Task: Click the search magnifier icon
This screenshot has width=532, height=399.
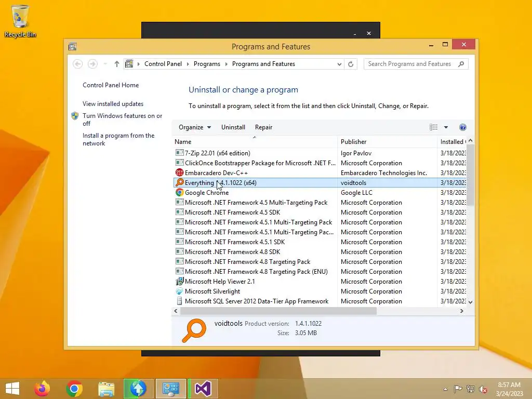Action: pyautogui.click(x=461, y=64)
